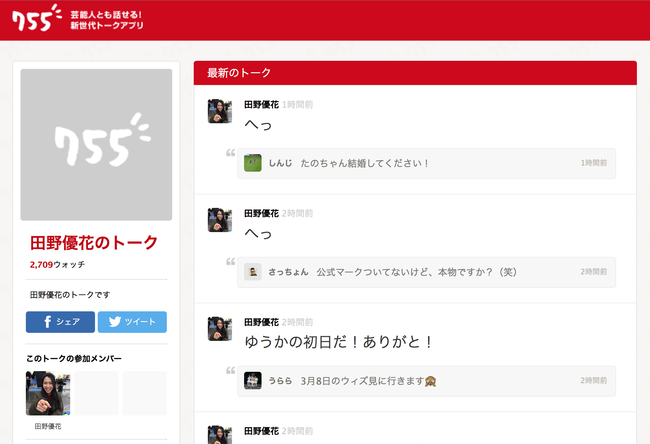The width and height of the screenshot is (650, 444).
Task: Click the 田野優花のトーク title
Action: 94,243
